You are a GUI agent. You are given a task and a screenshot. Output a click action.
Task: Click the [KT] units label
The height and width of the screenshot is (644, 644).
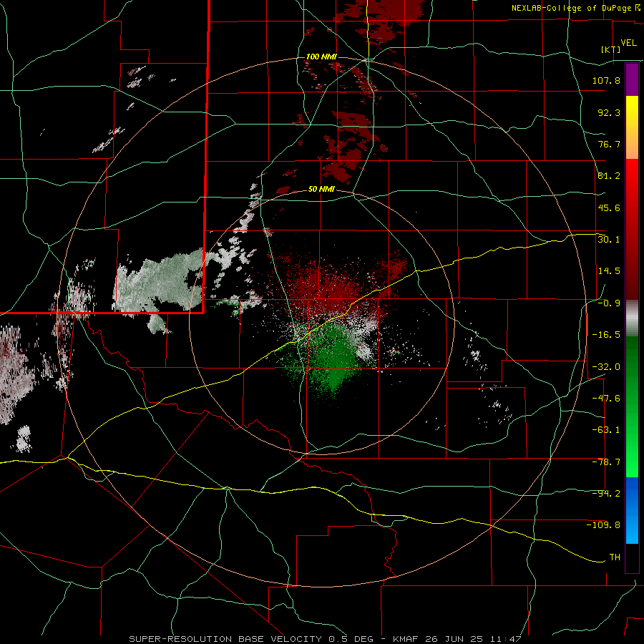point(611,49)
